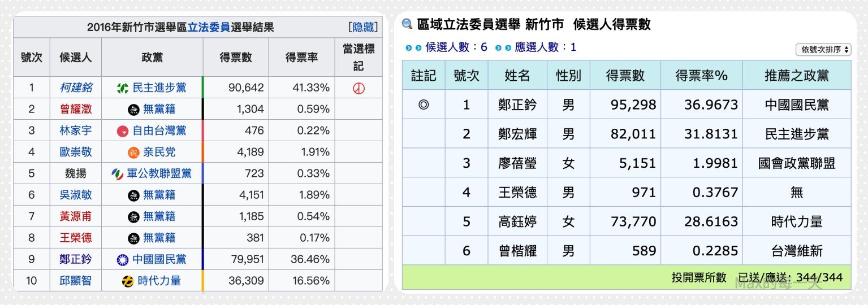Open candidate 邱顯智's page link
This screenshot has height=305, width=868.
pos(76,281)
